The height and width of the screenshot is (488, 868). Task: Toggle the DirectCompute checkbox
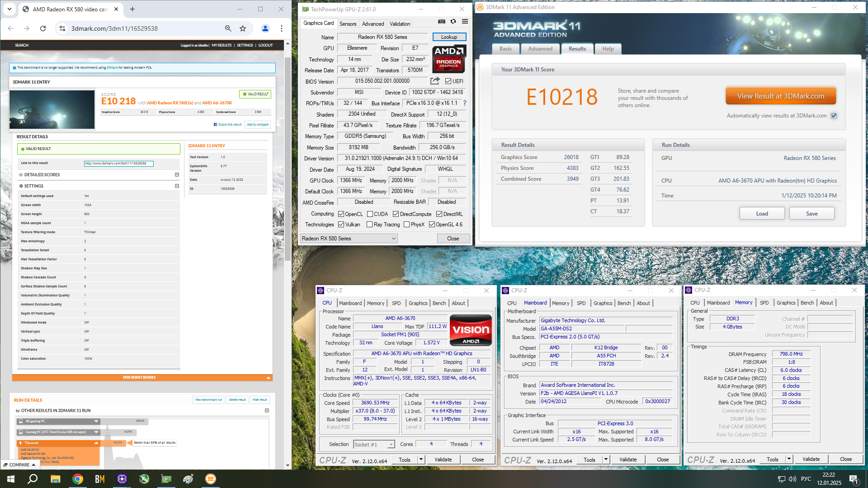click(x=396, y=214)
